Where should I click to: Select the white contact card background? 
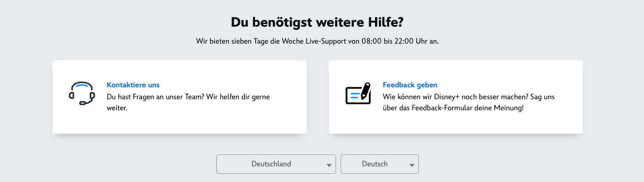[180, 97]
